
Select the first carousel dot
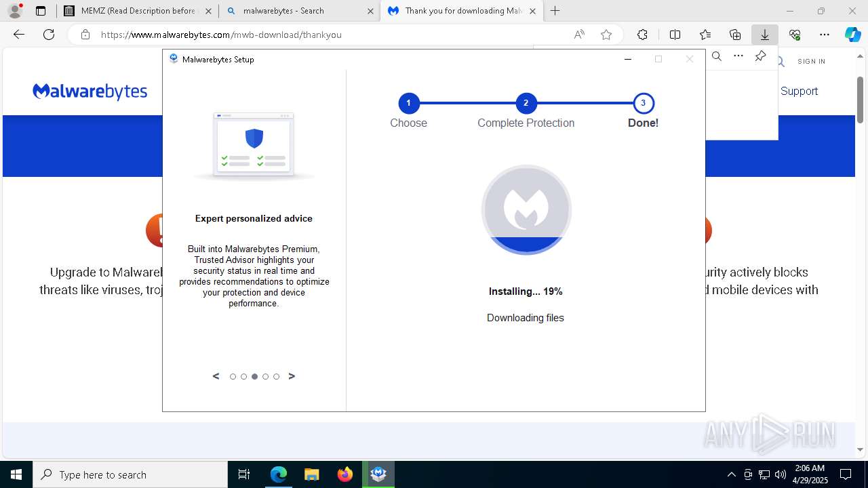coord(233,377)
